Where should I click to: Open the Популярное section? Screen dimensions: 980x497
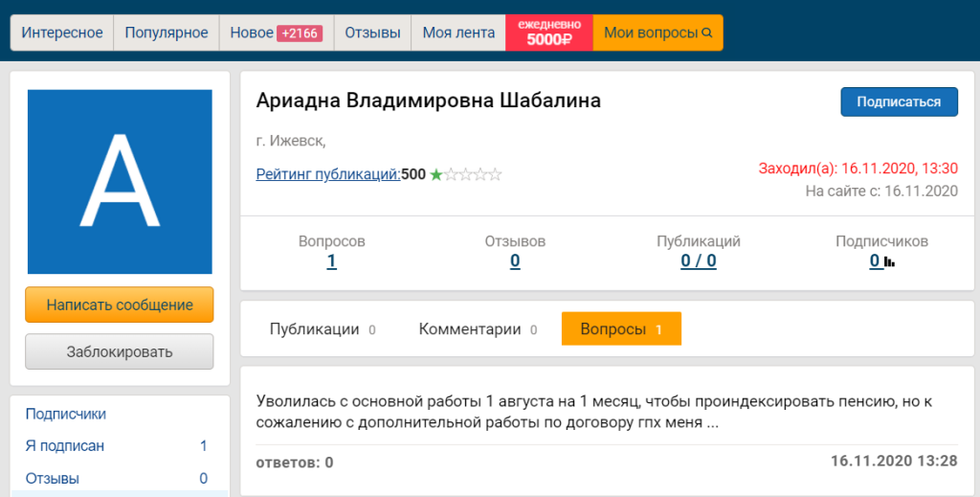point(166,33)
